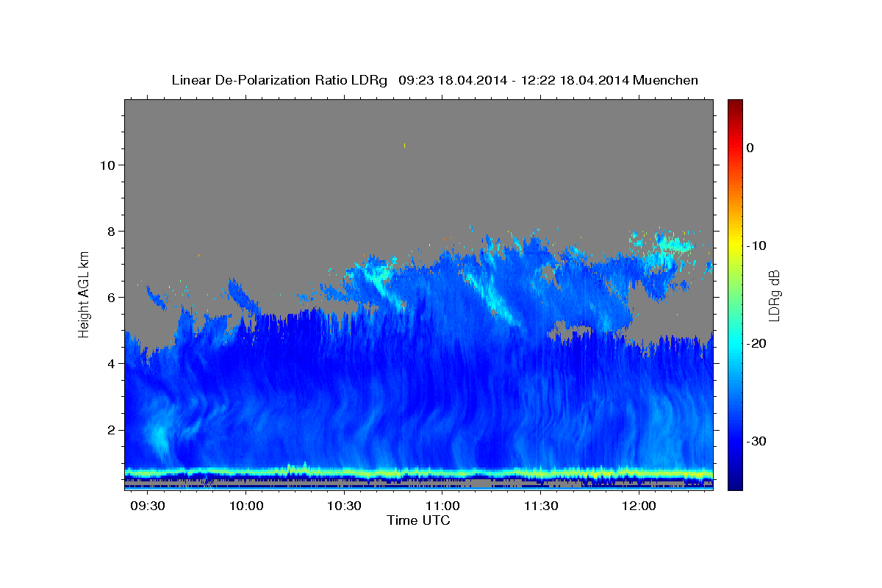Click the 'LDRg dB' colorbar label
Screen dimensions: 882x588
click(x=773, y=295)
